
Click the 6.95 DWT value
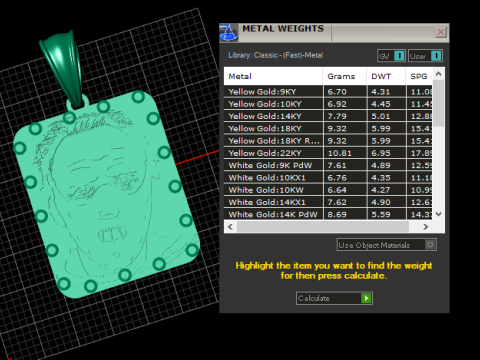pos(381,153)
